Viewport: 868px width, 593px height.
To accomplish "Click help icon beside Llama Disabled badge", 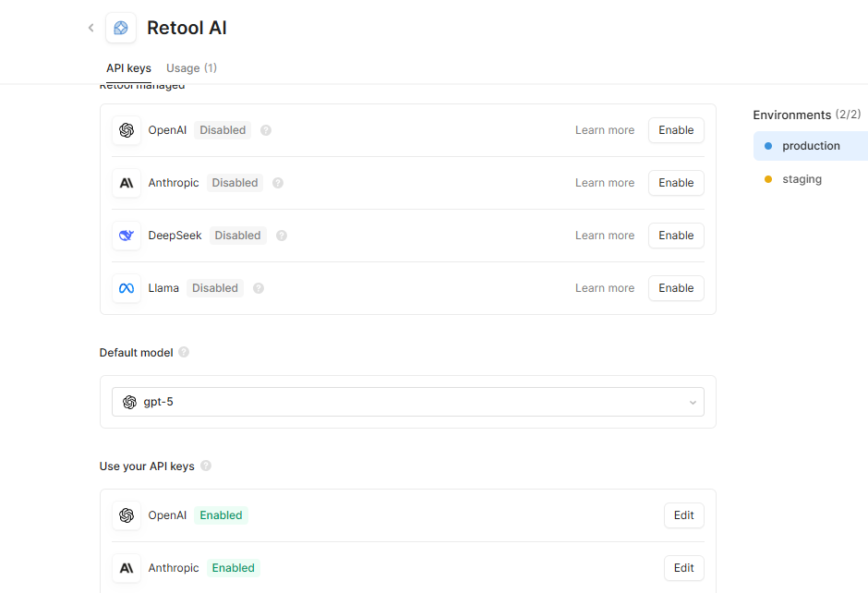I will pos(259,288).
